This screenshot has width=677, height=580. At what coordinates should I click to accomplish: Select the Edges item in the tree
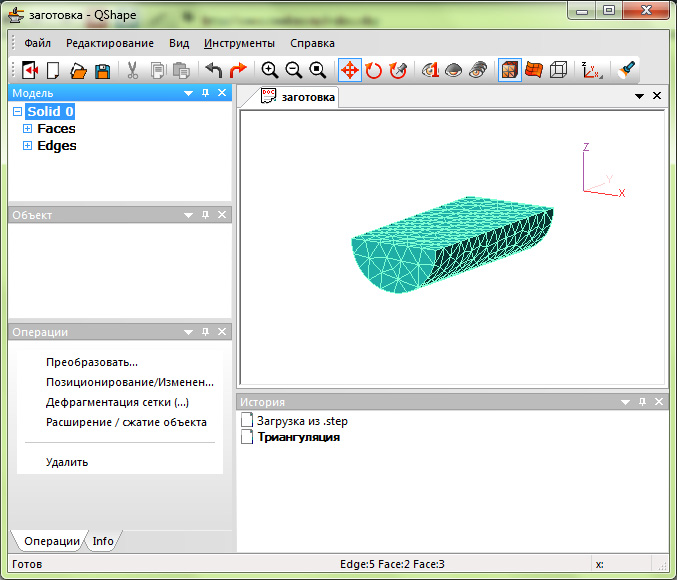click(57, 146)
